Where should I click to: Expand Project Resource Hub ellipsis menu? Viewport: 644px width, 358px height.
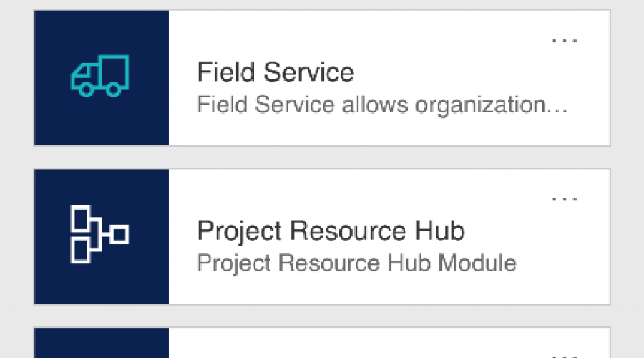click(x=565, y=199)
